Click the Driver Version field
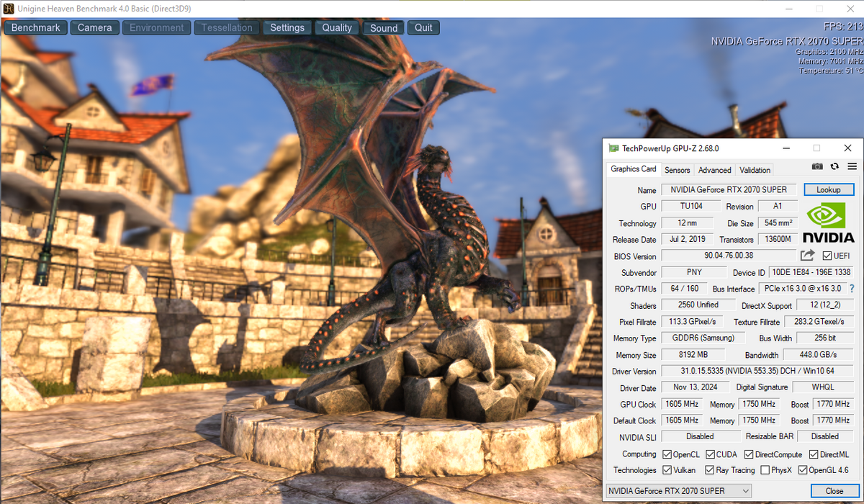The height and width of the screenshot is (504, 864). pos(757,371)
